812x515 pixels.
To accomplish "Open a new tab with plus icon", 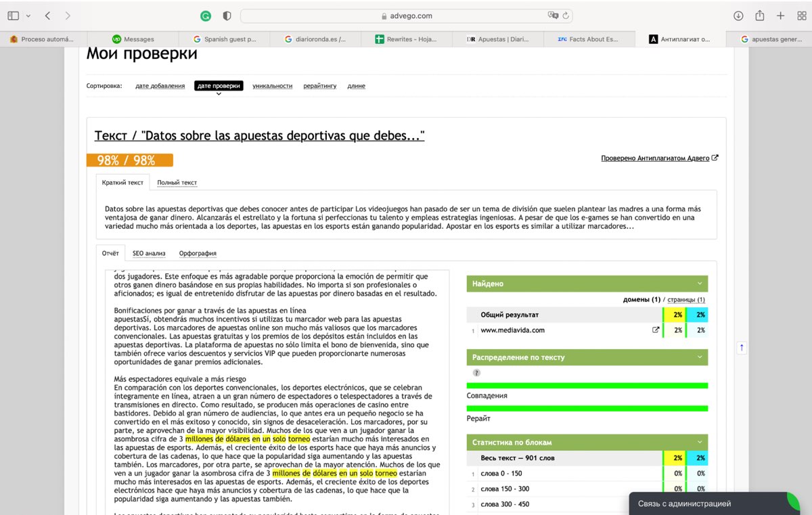I will pyautogui.click(x=781, y=16).
